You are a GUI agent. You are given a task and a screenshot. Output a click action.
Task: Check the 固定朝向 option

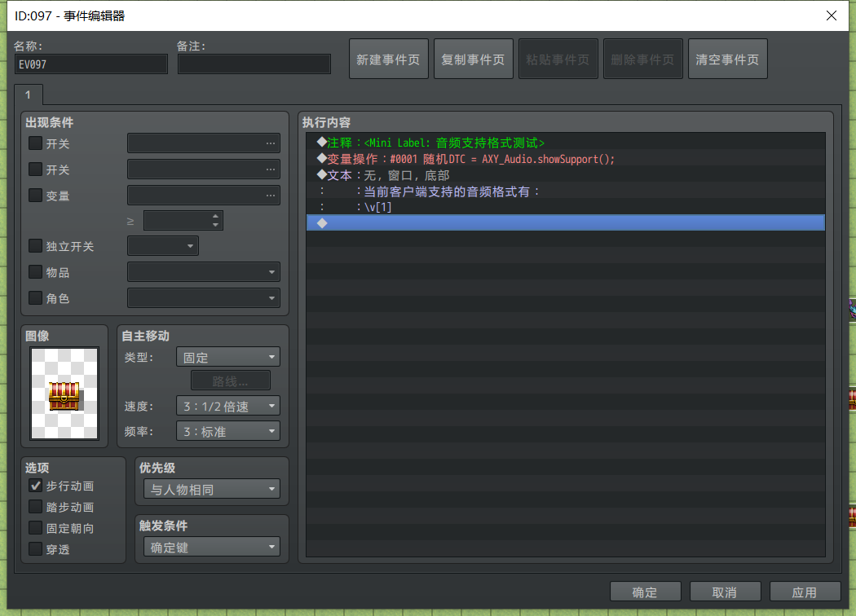[36, 528]
